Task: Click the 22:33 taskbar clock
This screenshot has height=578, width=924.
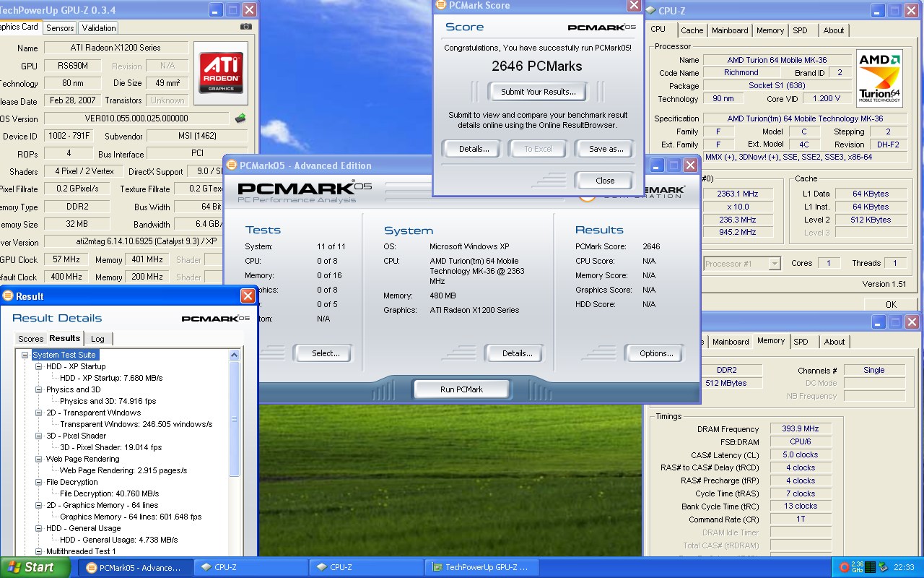Action: pyautogui.click(x=904, y=567)
